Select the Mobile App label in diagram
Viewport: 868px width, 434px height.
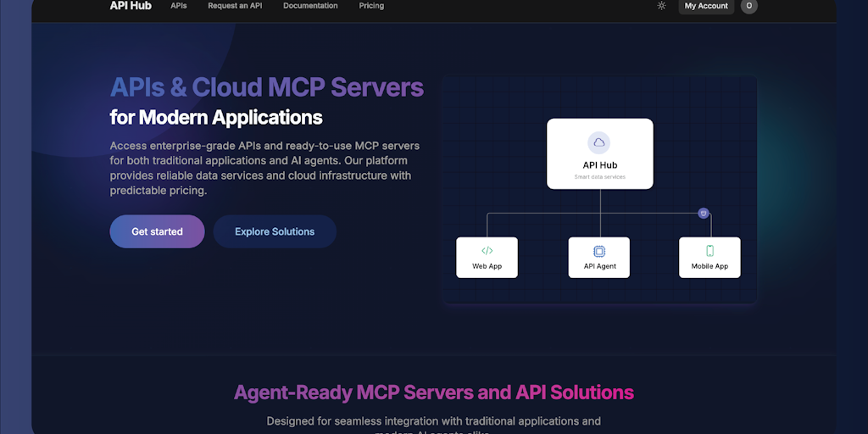click(709, 266)
